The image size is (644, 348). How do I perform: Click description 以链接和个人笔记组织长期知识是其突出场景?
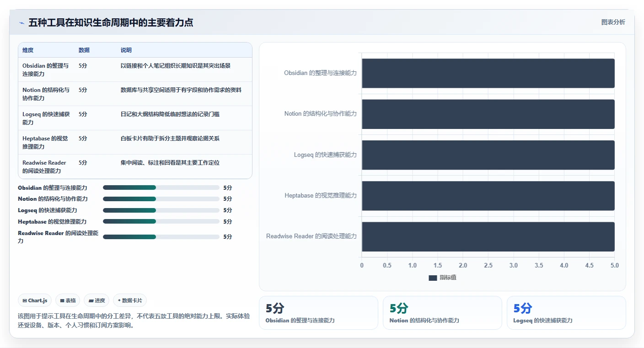tap(176, 66)
